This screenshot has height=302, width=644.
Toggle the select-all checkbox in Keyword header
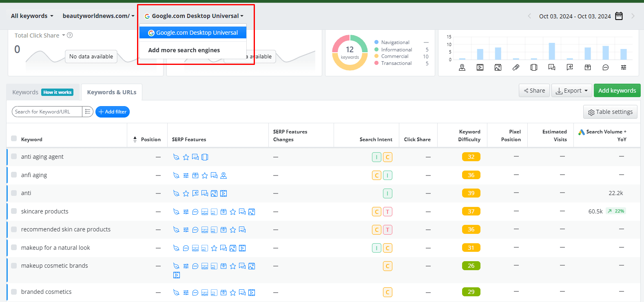14,139
